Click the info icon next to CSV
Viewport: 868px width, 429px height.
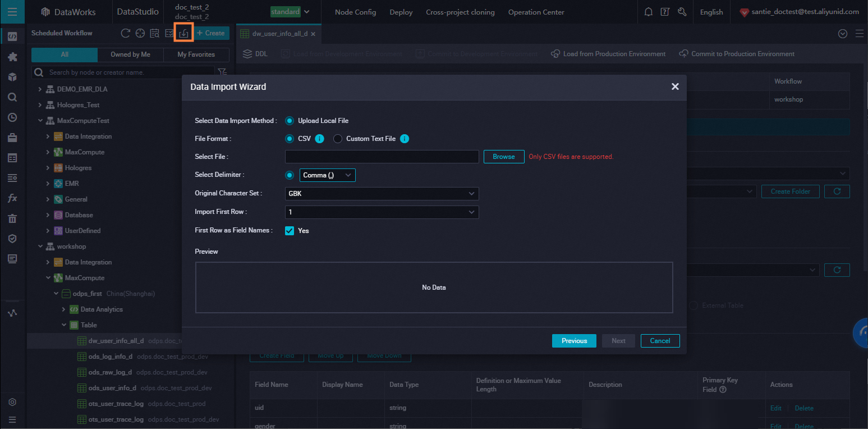click(x=319, y=139)
